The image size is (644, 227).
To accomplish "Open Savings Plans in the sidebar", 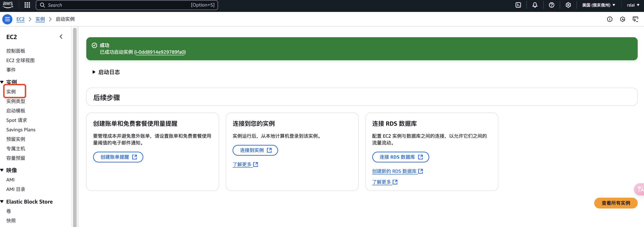I will pos(21,130).
